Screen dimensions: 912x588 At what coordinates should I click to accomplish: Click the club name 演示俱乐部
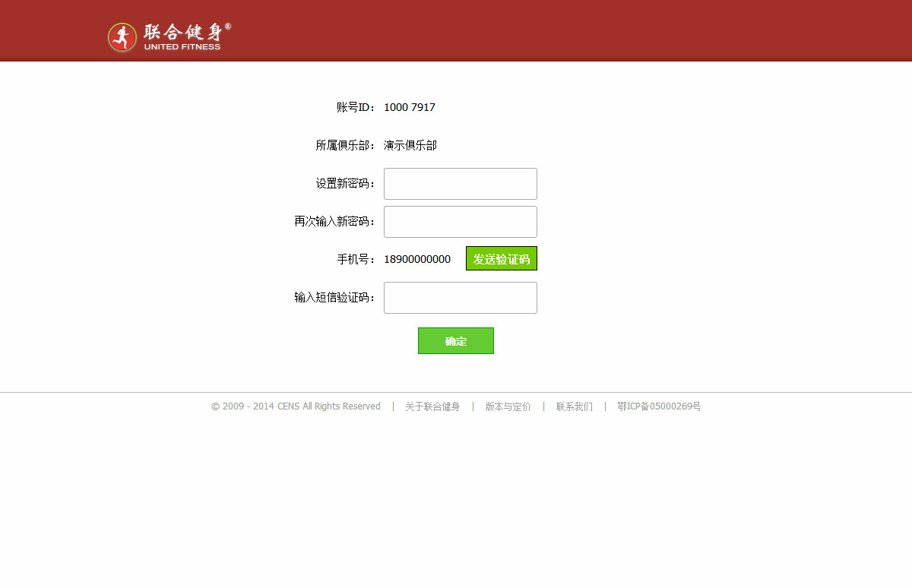(410, 146)
